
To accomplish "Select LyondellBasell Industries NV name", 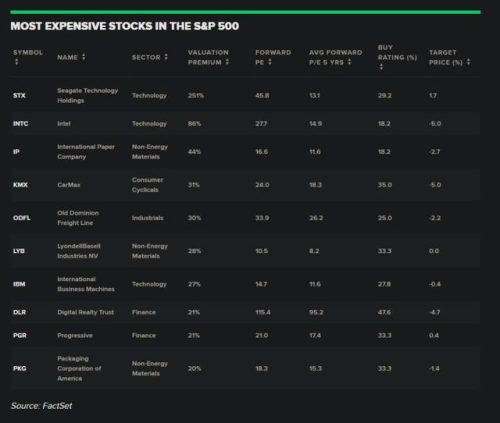I will point(79,251).
